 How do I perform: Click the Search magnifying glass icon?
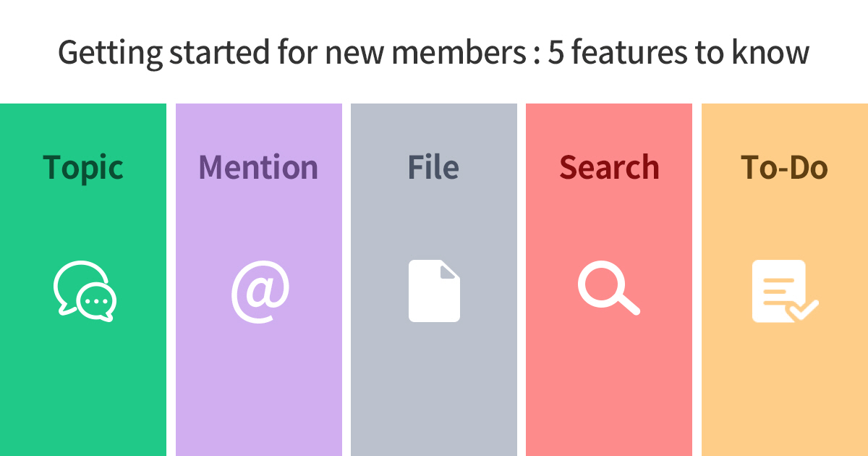(x=608, y=288)
